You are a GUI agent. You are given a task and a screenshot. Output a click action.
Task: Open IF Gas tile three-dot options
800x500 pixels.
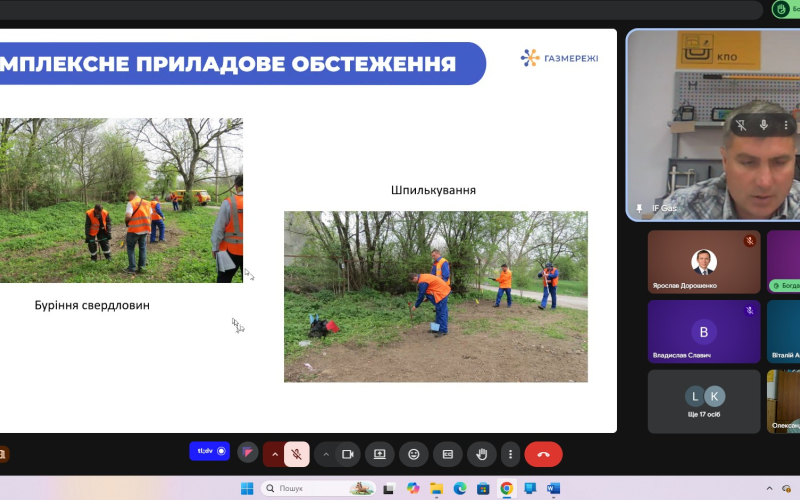(786, 125)
